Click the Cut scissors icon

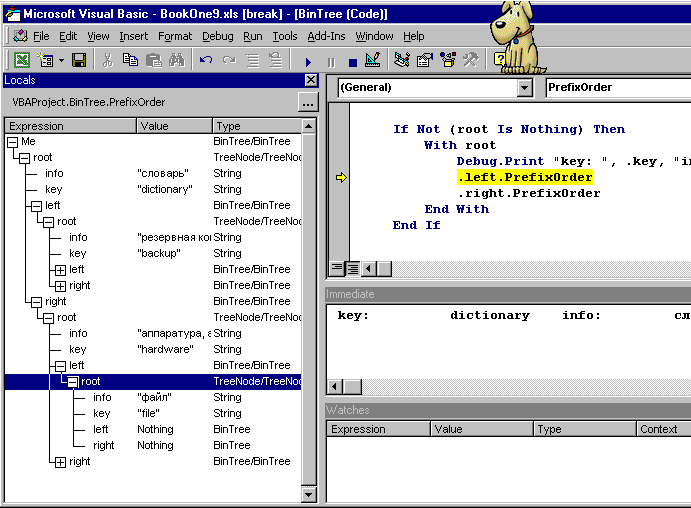pyautogui.click(x=108, y=60)
